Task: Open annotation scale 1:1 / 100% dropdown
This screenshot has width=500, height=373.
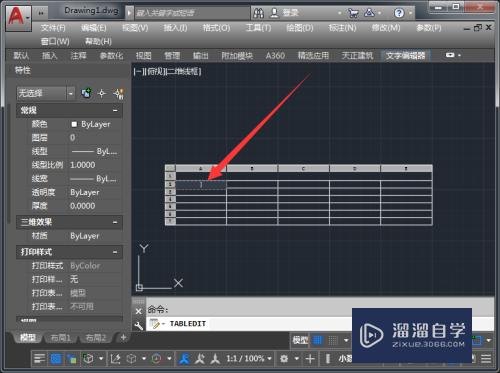Action: pos(248,359)
